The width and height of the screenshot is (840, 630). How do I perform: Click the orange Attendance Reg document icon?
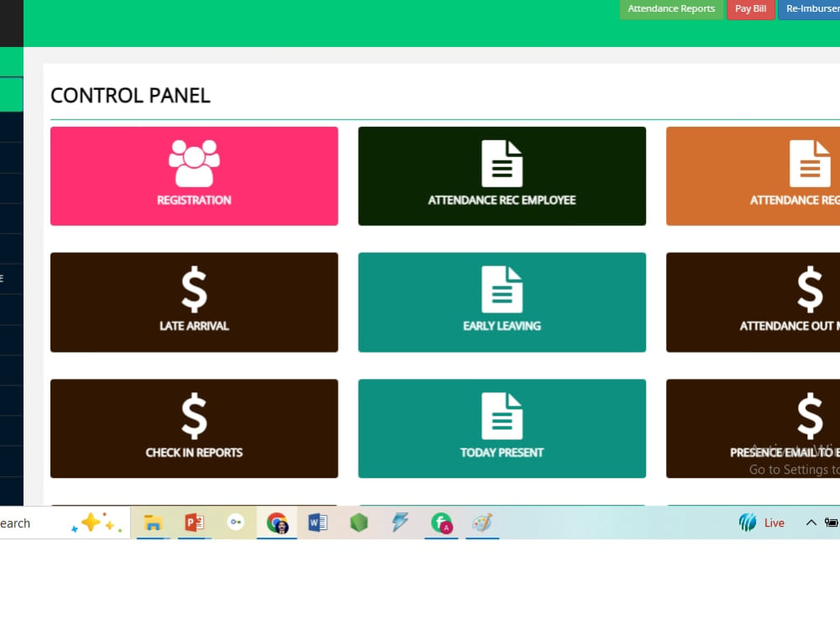click(810, 164)
